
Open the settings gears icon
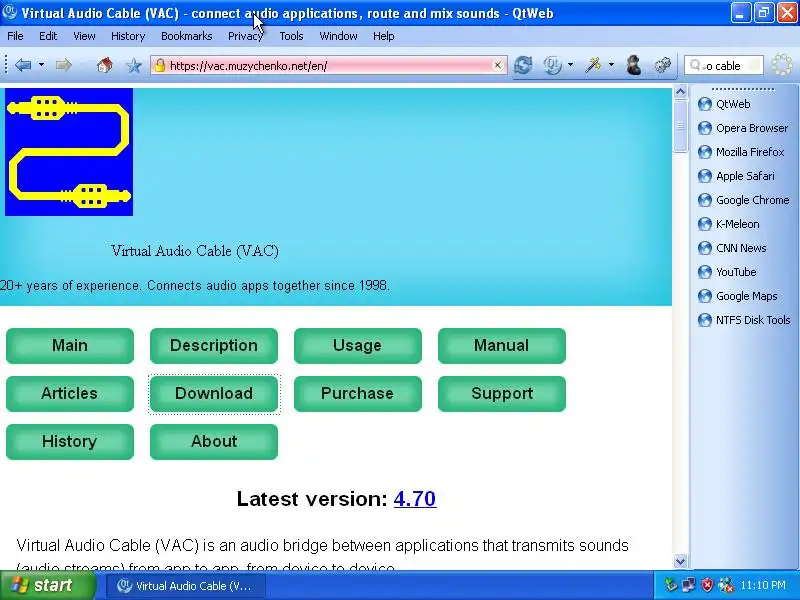point(662,65)
